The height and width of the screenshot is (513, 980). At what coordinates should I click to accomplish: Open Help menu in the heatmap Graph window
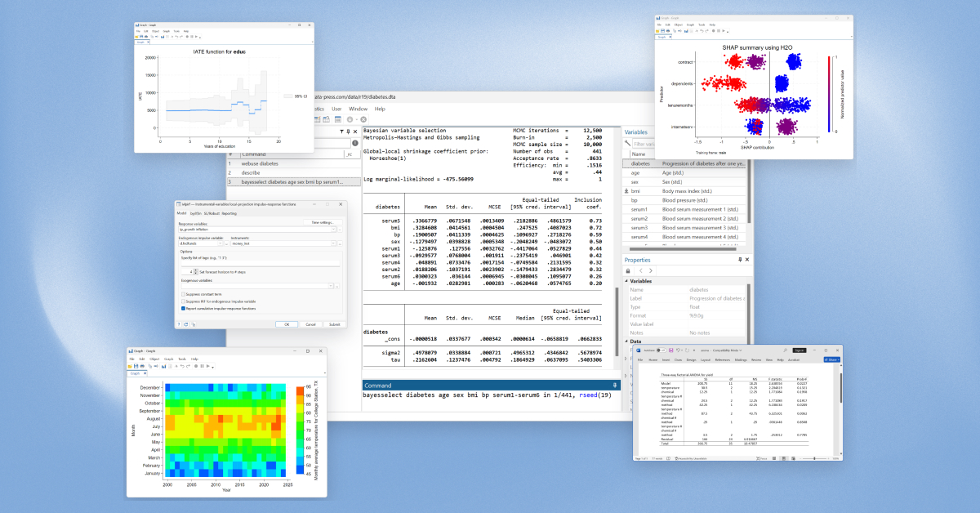pyautogui.click(x=194, y=359)
